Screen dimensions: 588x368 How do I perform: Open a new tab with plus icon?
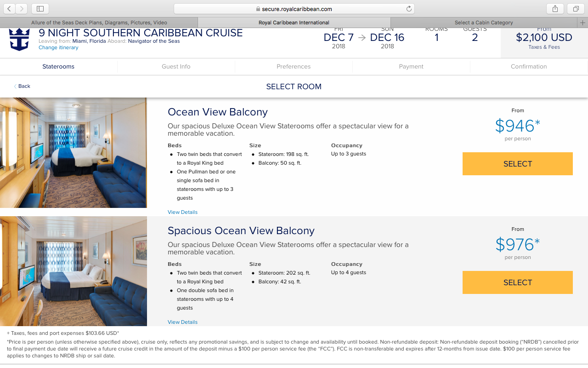[582, 23]
